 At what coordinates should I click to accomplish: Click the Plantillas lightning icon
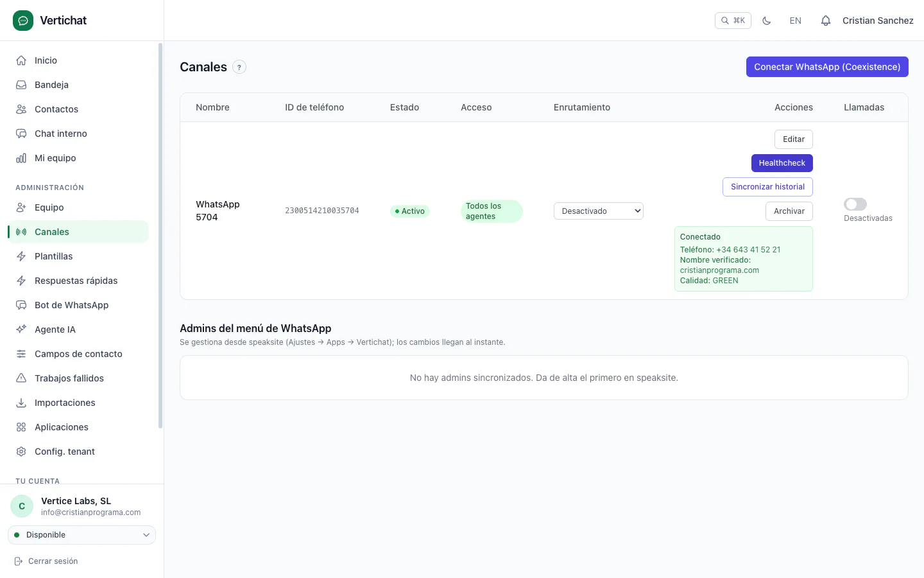(x=21, y=256)
